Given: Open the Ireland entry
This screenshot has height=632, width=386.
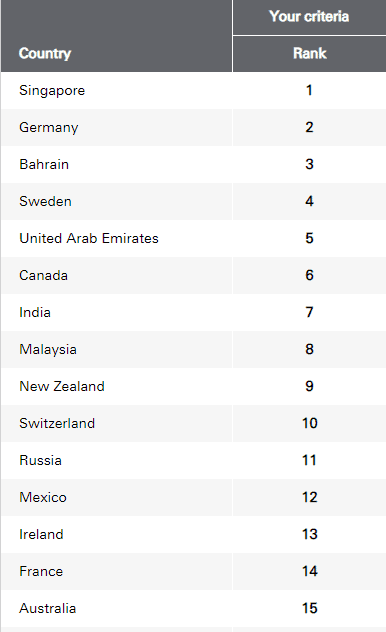Looking at the screenshot, I should [42, 534].
